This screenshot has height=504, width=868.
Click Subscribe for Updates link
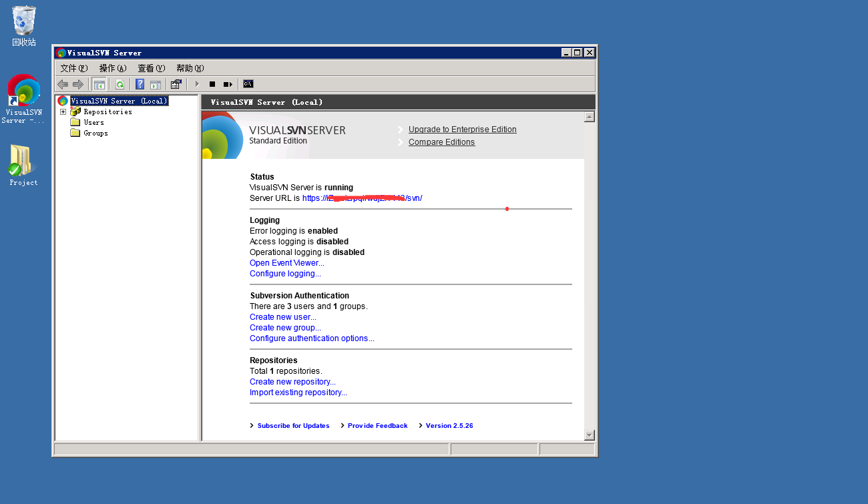(x=293, y=426)
